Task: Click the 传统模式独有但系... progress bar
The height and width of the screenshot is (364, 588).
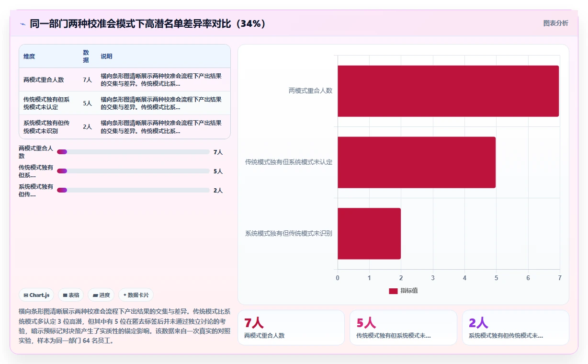Action: tap(133, 171)
